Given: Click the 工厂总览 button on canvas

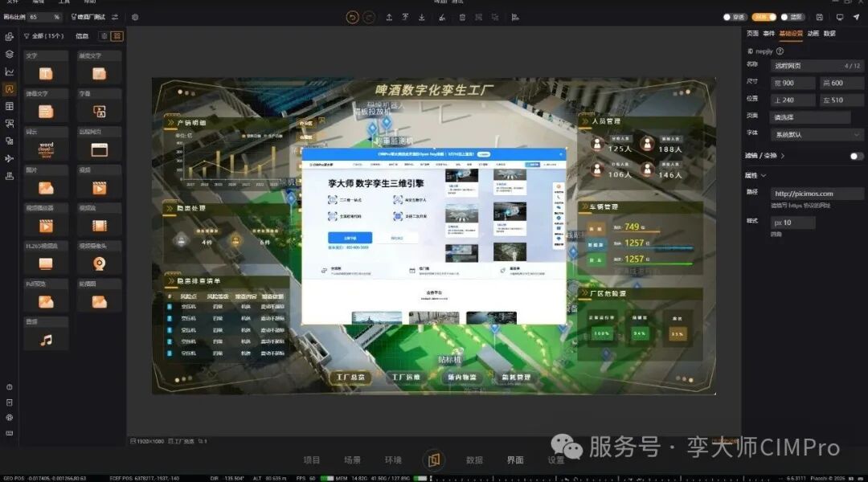Looking at the screenshot, I should 351,378.
